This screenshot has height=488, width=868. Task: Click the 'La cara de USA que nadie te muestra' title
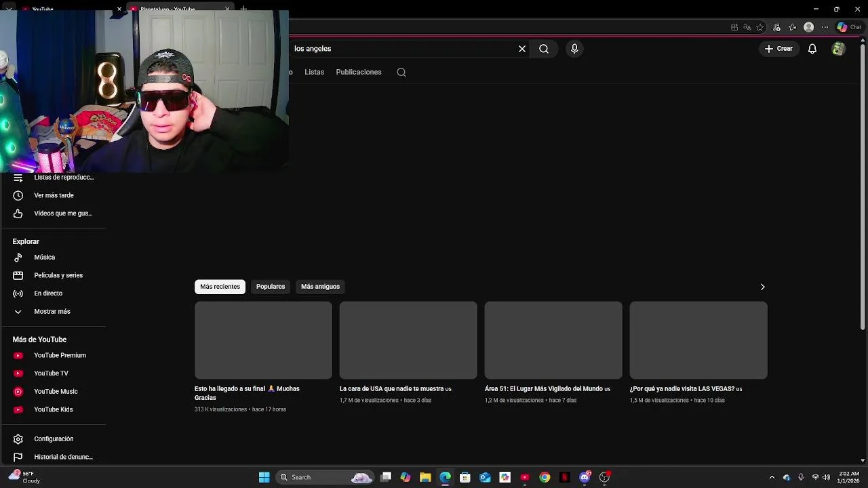pos(395,389)
